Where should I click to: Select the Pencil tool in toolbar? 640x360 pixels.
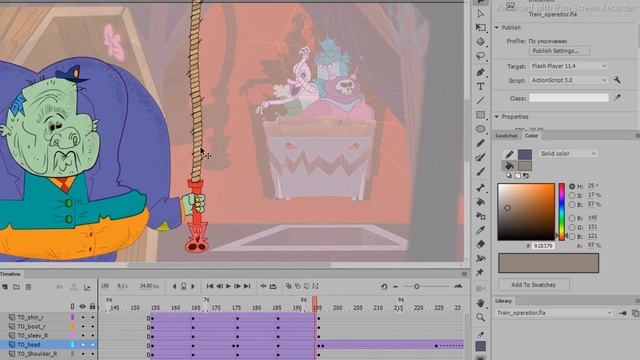(x=481, y=143)
